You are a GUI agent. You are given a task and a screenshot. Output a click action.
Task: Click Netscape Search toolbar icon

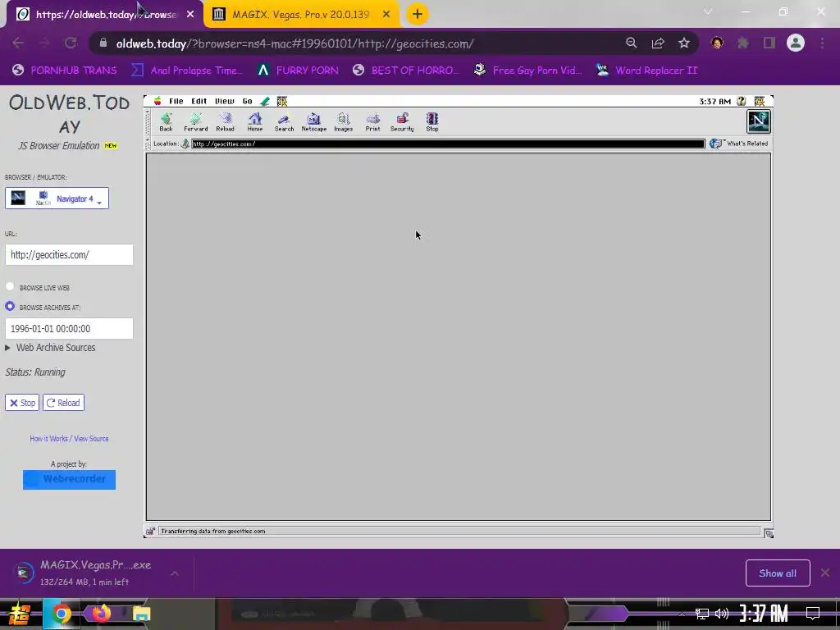point(284,121)
